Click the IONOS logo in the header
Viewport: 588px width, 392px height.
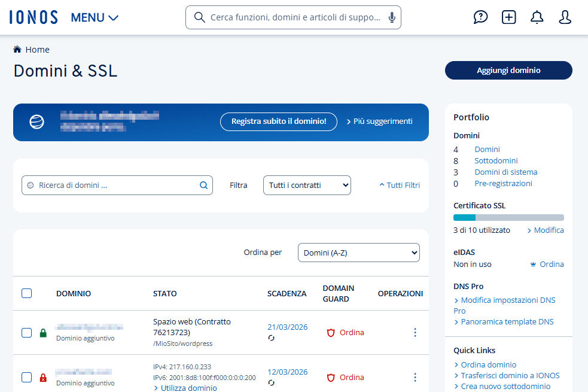(x=33, y=17)
